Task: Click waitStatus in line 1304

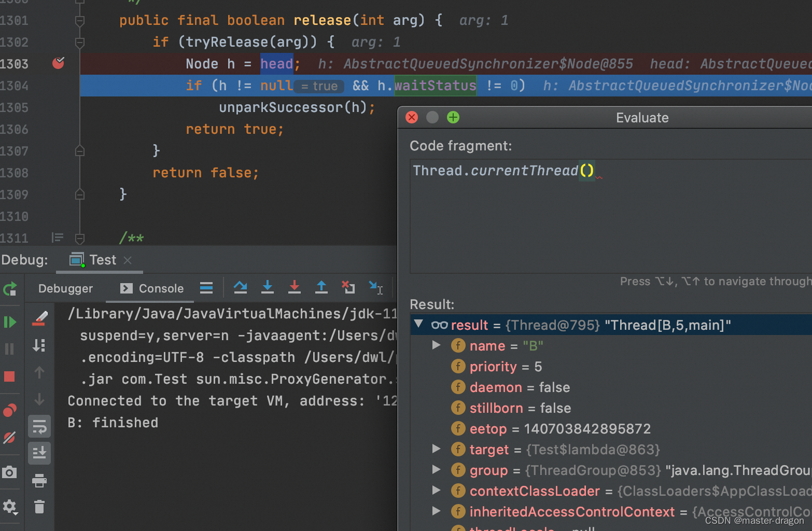Action: pos(435,86)
